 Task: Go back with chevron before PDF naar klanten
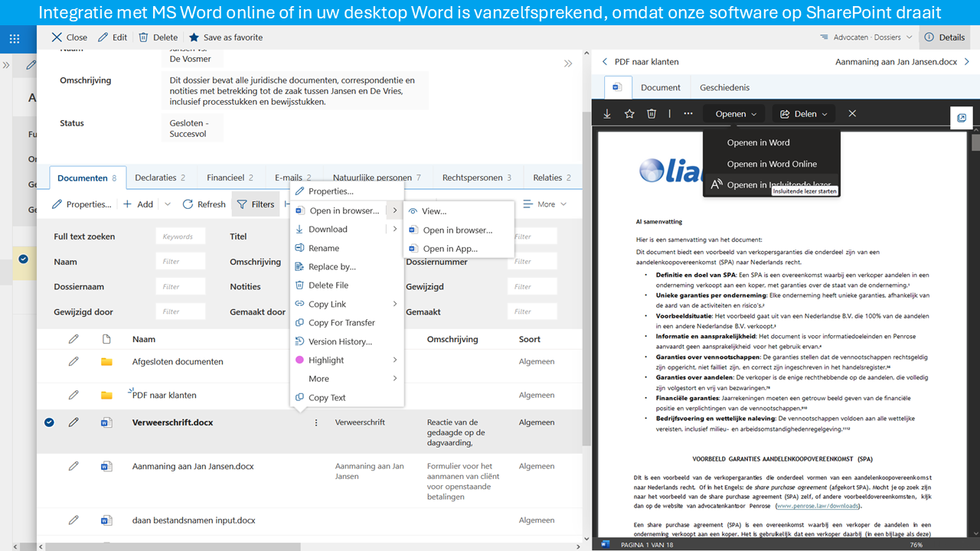tap(604, 61)
